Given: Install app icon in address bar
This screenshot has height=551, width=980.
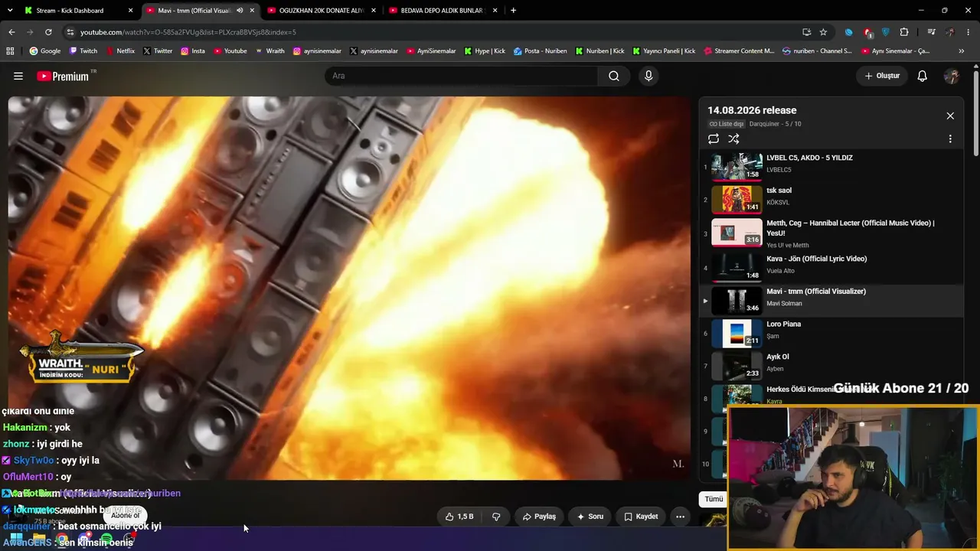Looking at the screenshot, I should 806,32.
